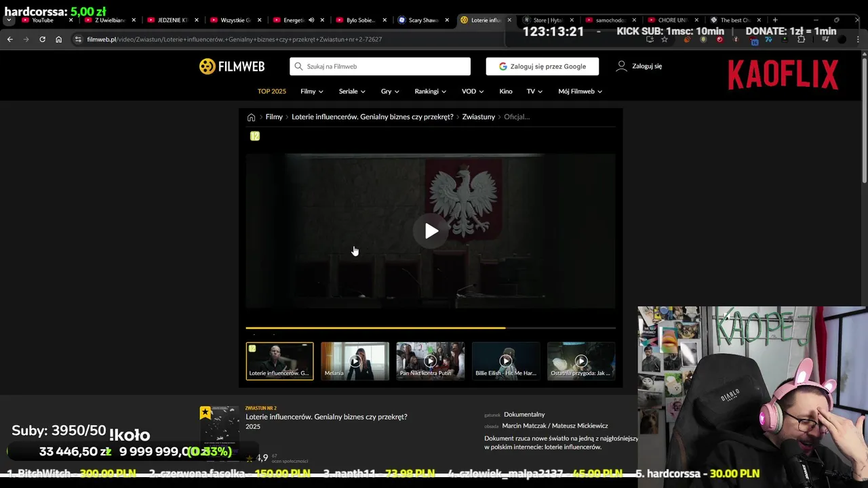Log in with the Google button
This screenshot has height=488, width=868.
(542, 66)
